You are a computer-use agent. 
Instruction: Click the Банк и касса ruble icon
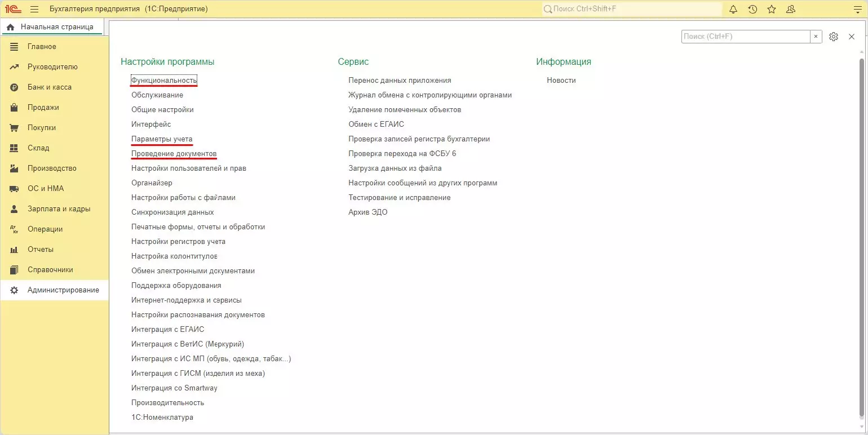(15, 87)
